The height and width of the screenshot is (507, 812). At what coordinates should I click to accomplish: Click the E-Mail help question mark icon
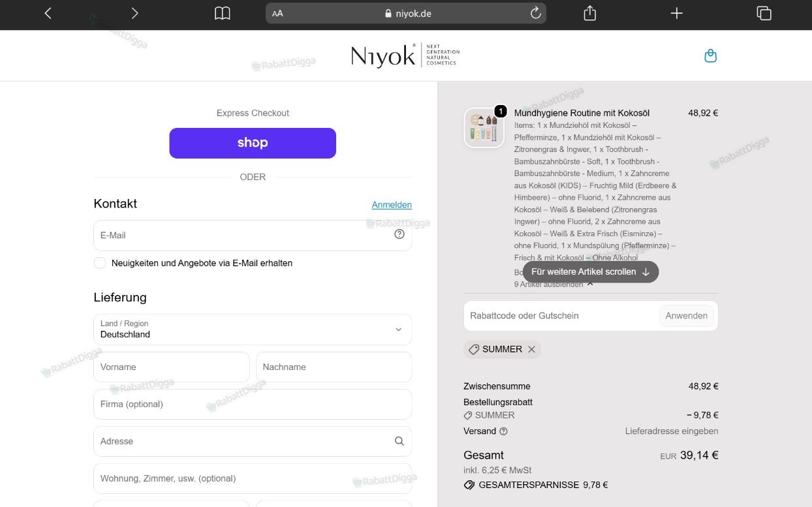click(x=399, y=234)
